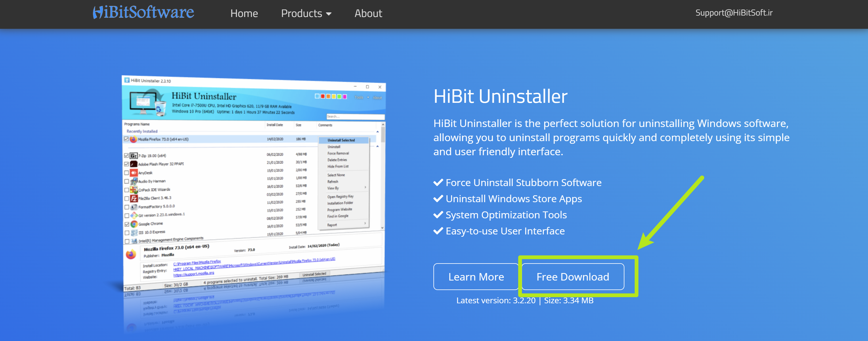Click the Git version icon
This screenshot has height=341, width=868.
(134, 215)
